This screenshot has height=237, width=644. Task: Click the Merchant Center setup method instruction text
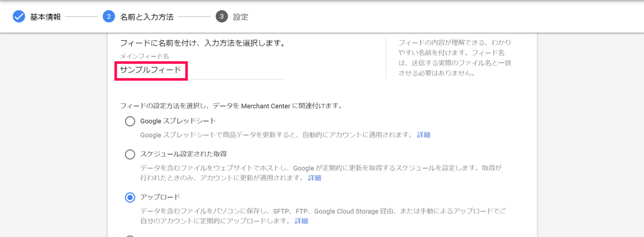point(231,106)
